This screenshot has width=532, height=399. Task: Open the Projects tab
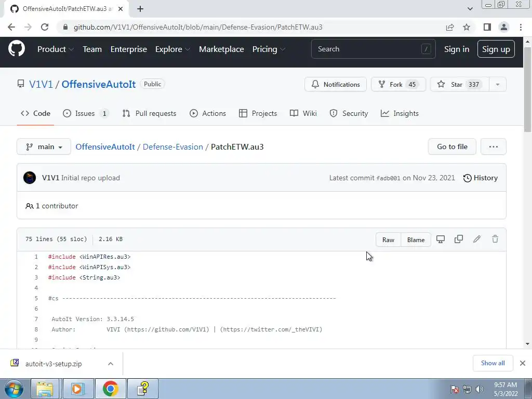click(258, 113)
